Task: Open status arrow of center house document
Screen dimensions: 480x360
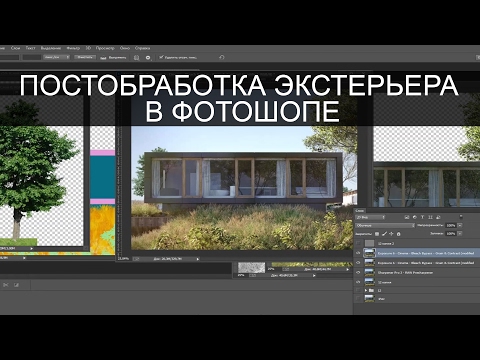Action: (x=198, y=259)
